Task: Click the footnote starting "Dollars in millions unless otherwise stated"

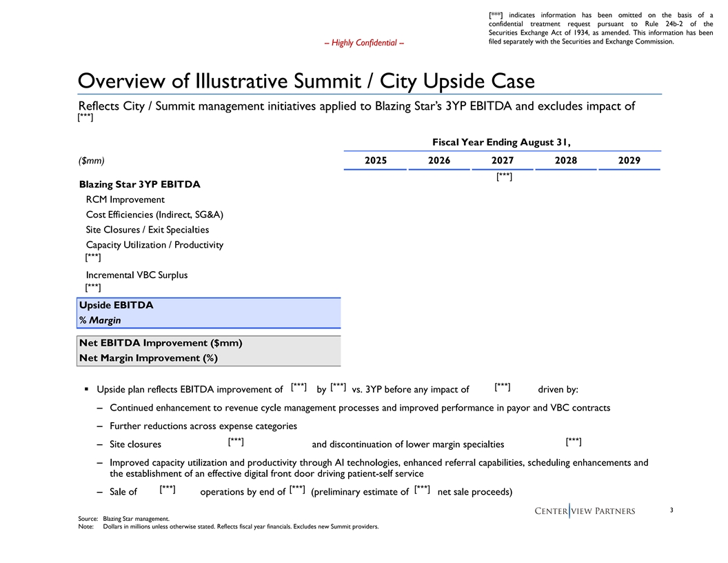Action: click(241, 526)
